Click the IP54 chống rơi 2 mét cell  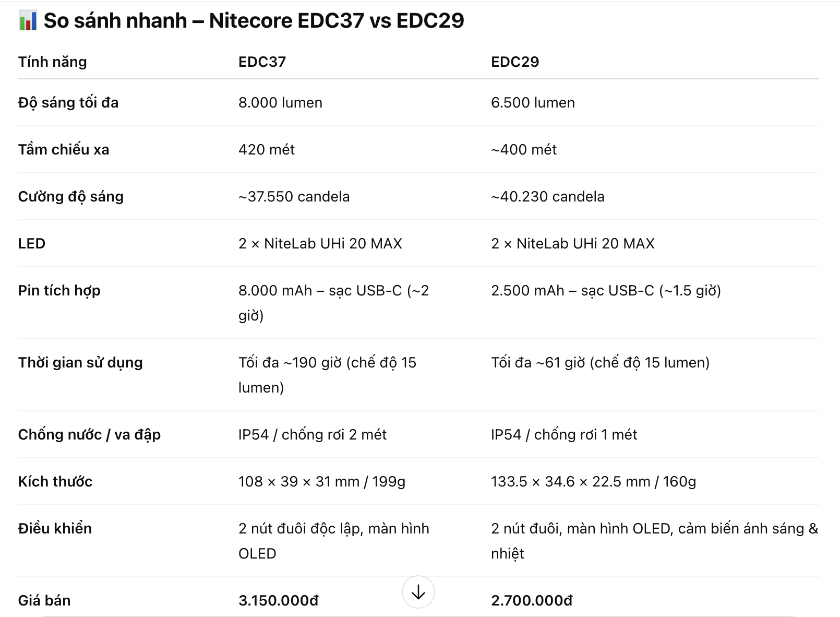[312, 434]
